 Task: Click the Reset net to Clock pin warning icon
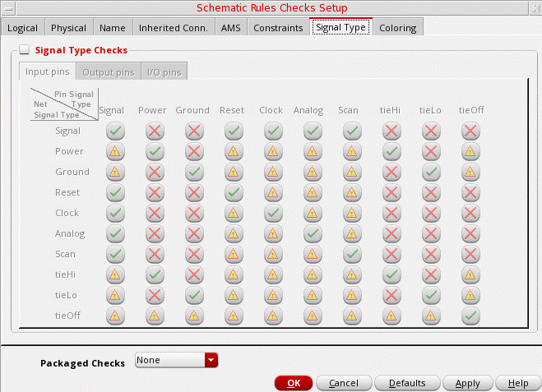point(272,192)
